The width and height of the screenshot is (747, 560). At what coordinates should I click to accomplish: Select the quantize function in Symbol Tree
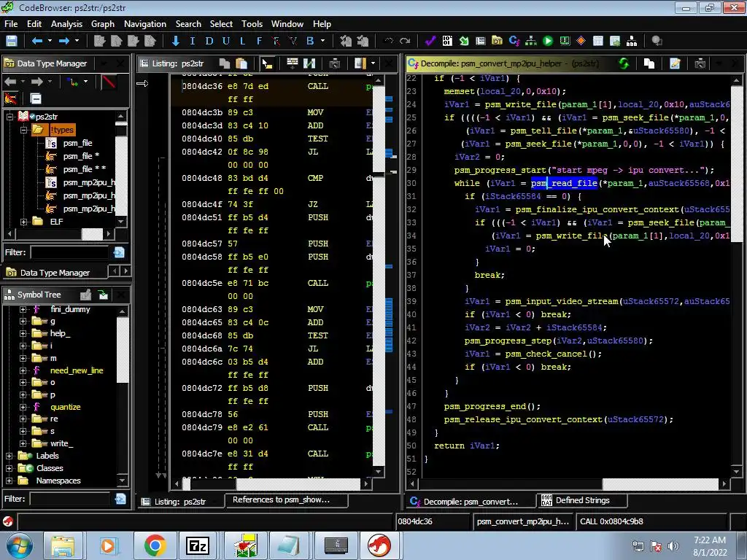point(65,407)
